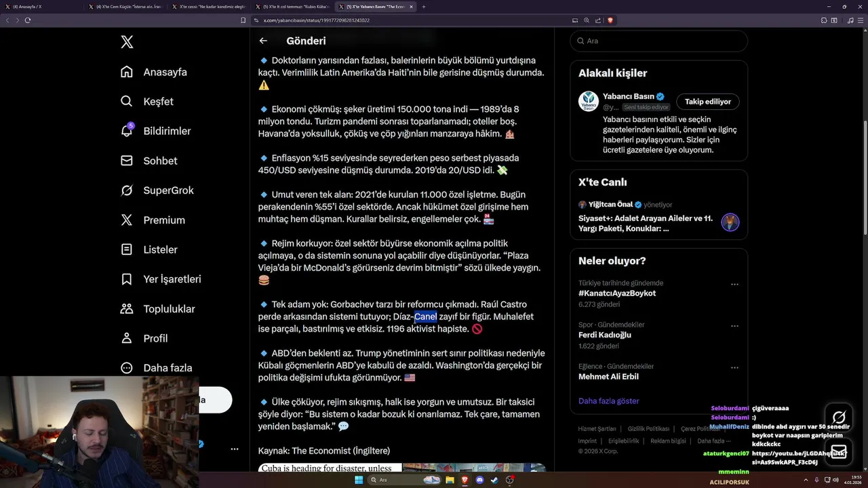Open more options for Mehmet Ali Erbil trend
Viewport: 868px width, 488px height.
pyautogui.click(x=734, y=368)
